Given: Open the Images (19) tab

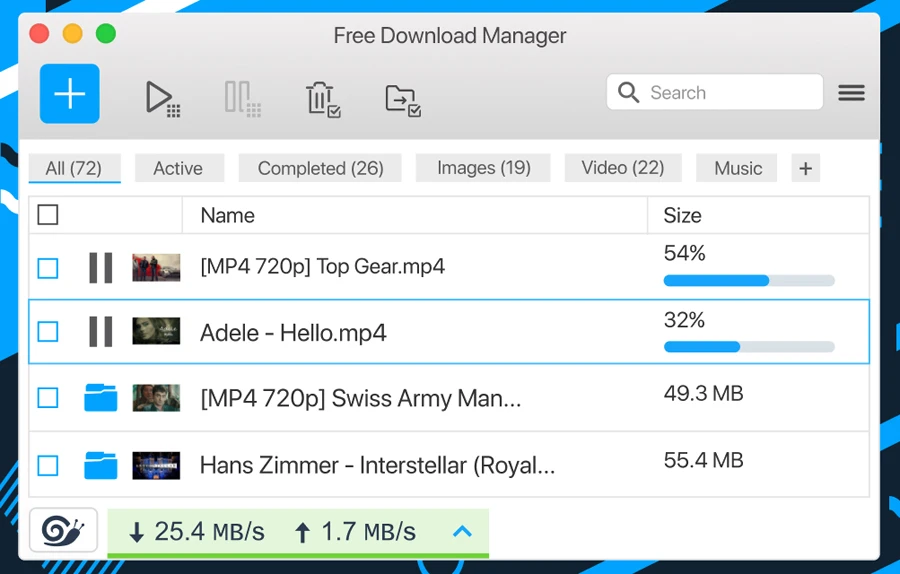Looking at the screenshot, I should [483, 168].
